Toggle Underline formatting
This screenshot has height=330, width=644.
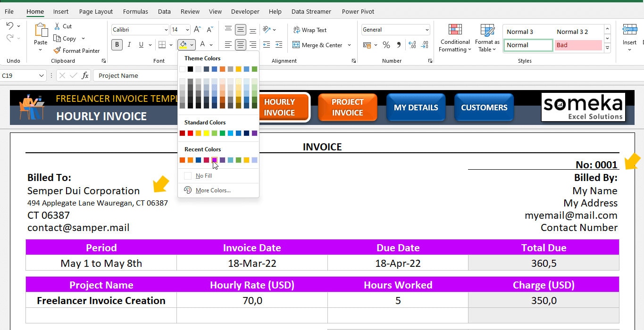[x=141, y=45]
